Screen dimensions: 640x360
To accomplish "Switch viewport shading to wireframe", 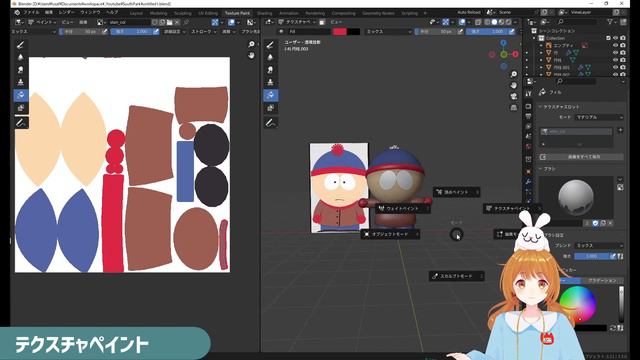I will click(488, 22).
